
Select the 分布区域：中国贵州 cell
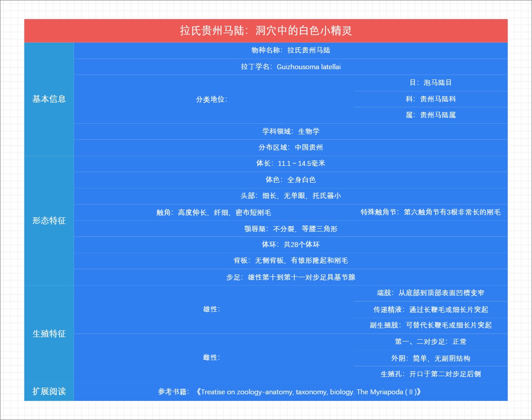pyautogui.click(x=290, y=148)
